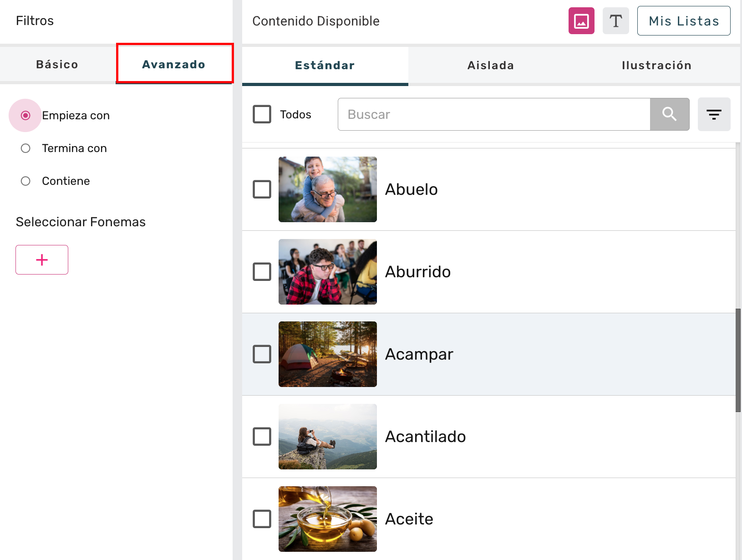The image size is (742, 560).
Task: Select the Contiene radio option
Action: pos(25,181)
